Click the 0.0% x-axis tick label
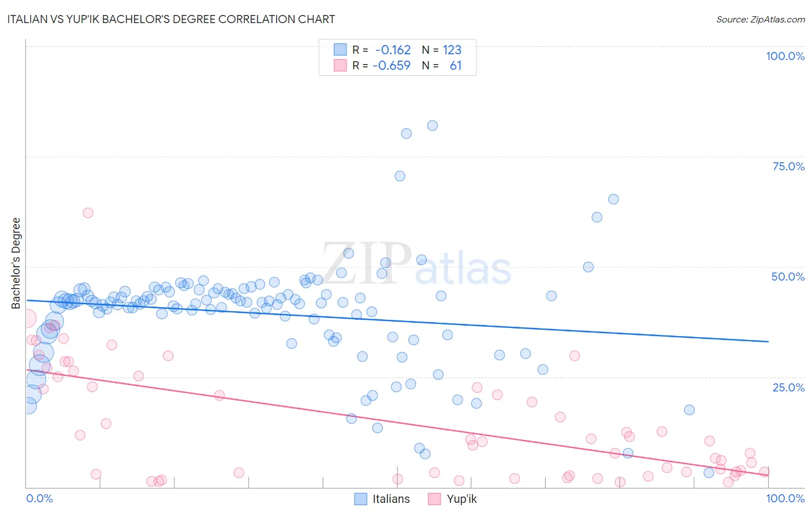812x515 pixels. point(39,498)
